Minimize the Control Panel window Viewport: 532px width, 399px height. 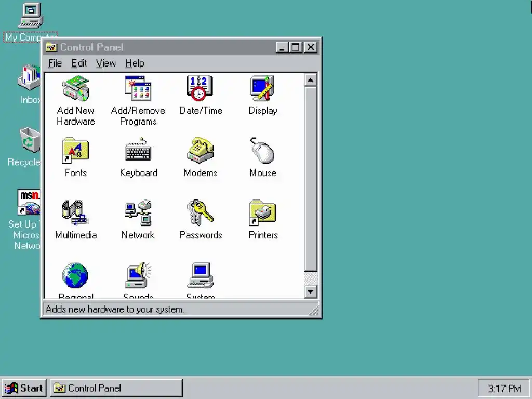tap(282, 47)
